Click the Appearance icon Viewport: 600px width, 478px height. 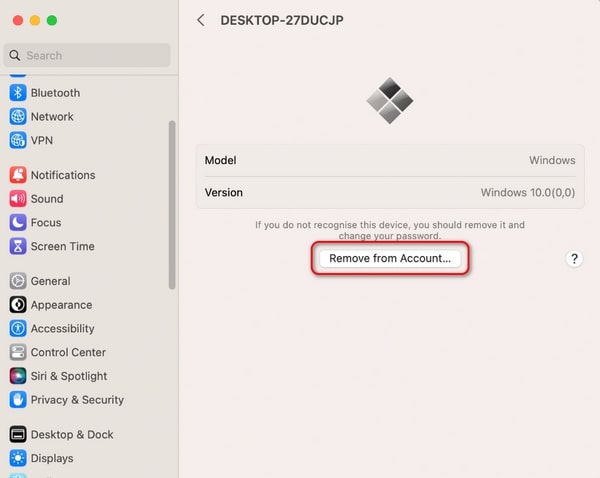point(18,305)
